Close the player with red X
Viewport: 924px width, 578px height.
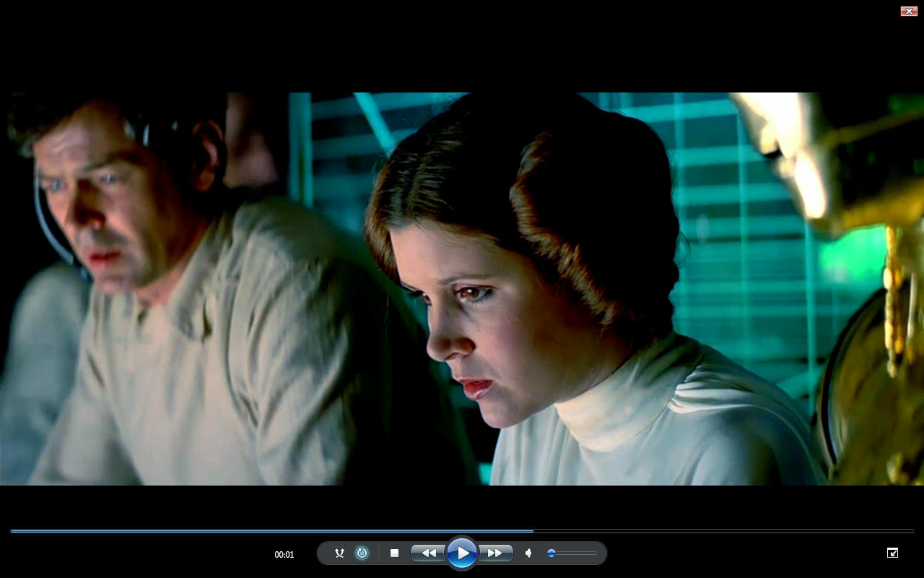click(909, 11)
